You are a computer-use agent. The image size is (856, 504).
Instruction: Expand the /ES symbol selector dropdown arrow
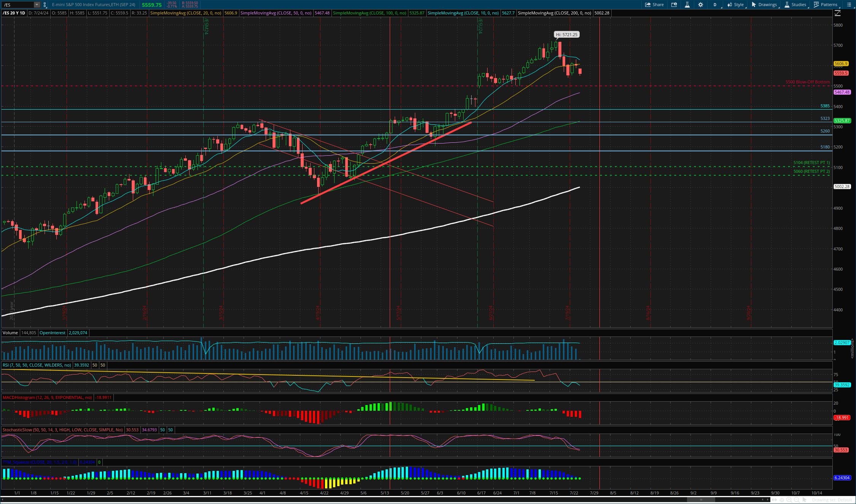tap(37, 5)
